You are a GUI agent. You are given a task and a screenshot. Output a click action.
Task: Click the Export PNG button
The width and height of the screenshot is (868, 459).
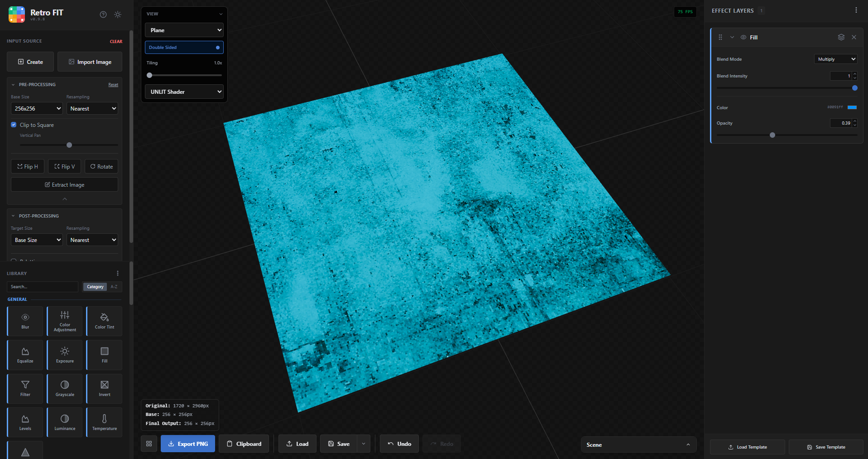188,444
